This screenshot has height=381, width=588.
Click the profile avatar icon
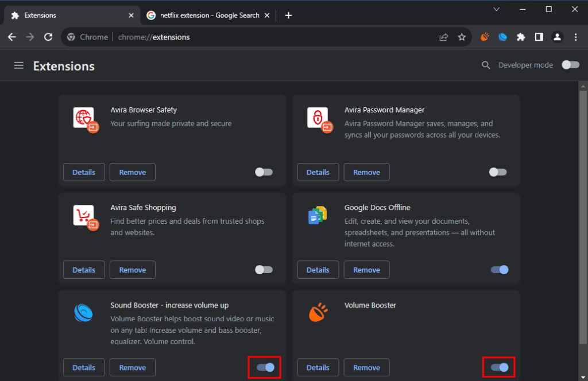click(x=557, y=37)
